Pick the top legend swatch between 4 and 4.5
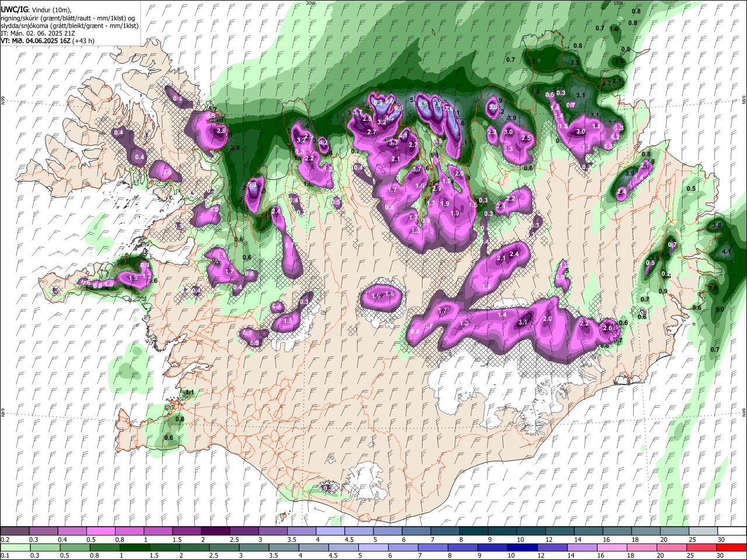 330,531
